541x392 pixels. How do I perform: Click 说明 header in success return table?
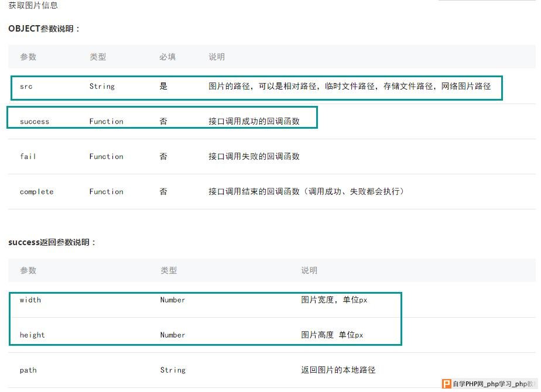tap(309, 270)
